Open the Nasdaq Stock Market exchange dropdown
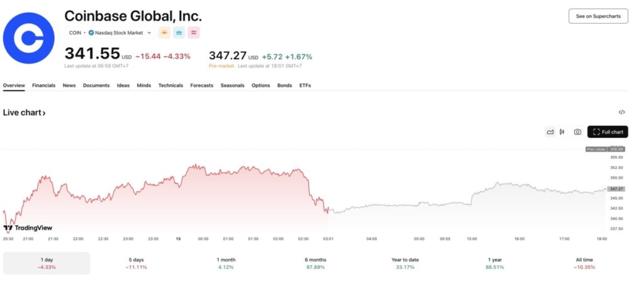Image resolution: width=644 pixels, height=284 pixels. coord(121,33)
